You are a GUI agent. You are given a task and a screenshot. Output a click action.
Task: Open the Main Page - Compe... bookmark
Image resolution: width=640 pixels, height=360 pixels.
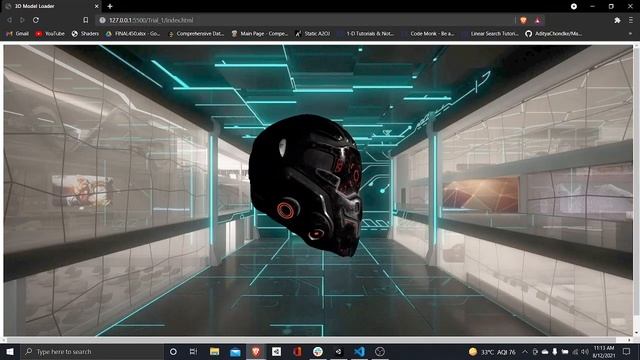pos(260,33)
